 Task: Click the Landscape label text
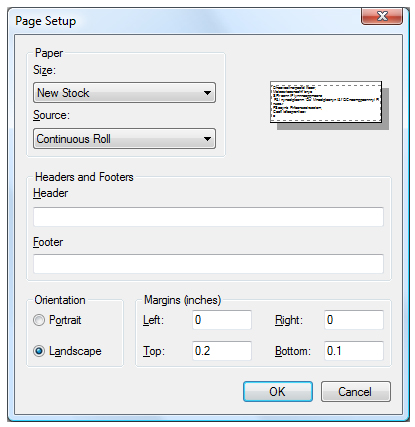[x=75, y=351]
